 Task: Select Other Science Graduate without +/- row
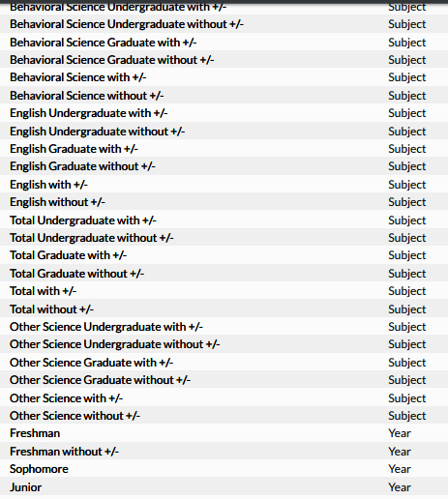pos(224,380)
